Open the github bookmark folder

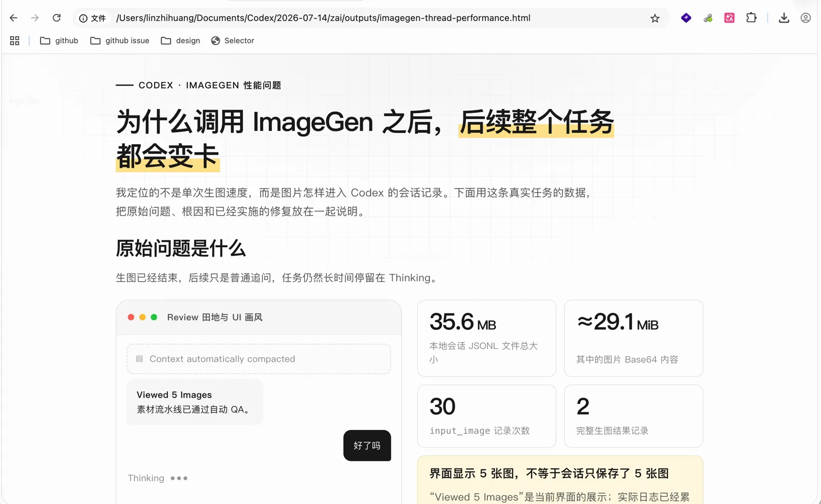(x=59, y=41)
